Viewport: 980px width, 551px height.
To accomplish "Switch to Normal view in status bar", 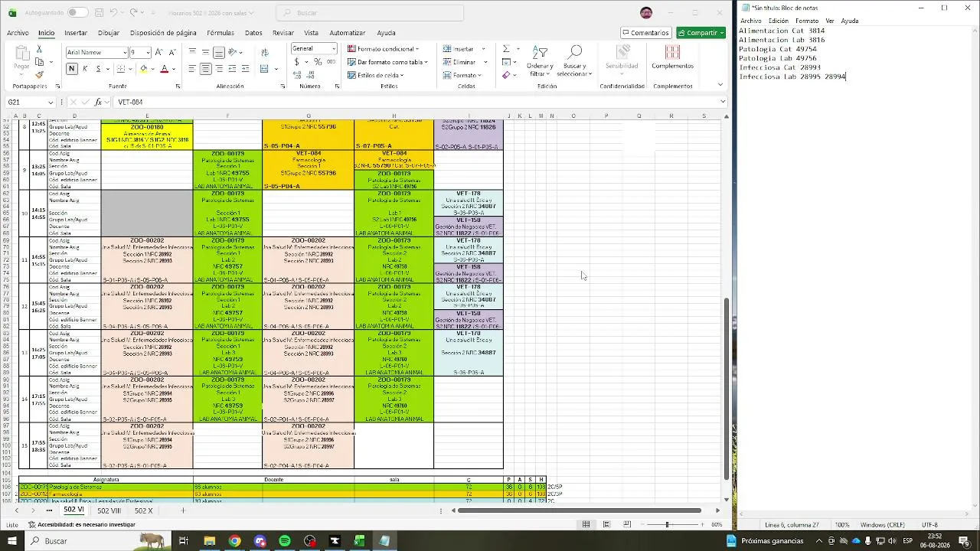I will (x=586, y=524).
